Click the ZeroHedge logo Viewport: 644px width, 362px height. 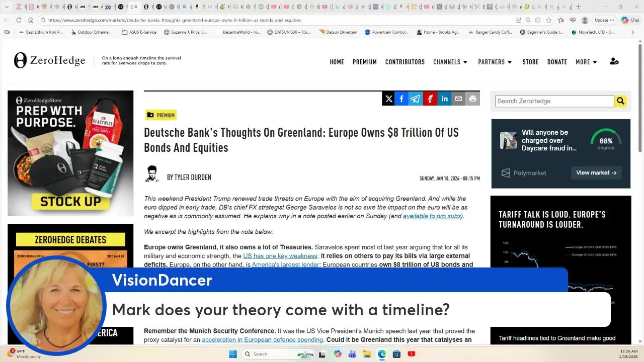(x=49, y=60)
